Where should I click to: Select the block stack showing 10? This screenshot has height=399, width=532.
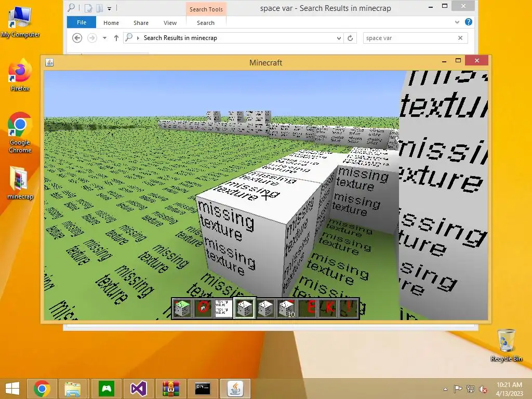coord(286,308)
